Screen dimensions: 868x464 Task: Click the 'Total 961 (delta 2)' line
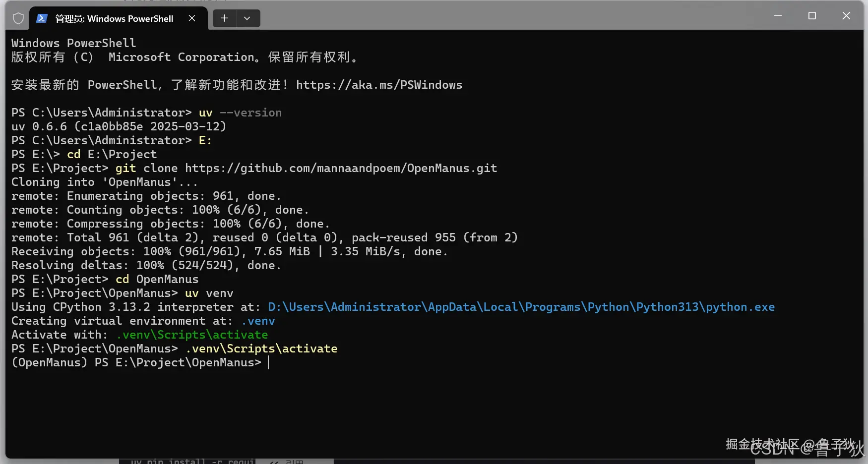264,237
